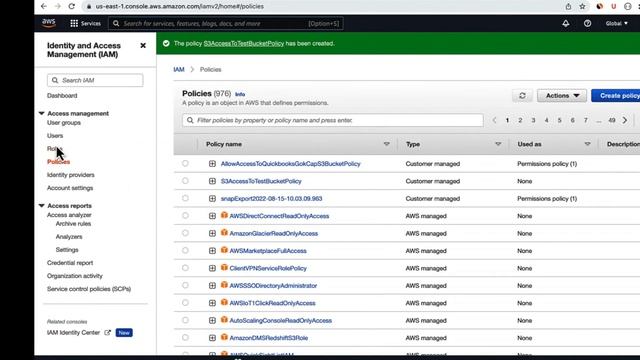Refresh the policies list
640x360 pixels.
[x=522, y=96]
